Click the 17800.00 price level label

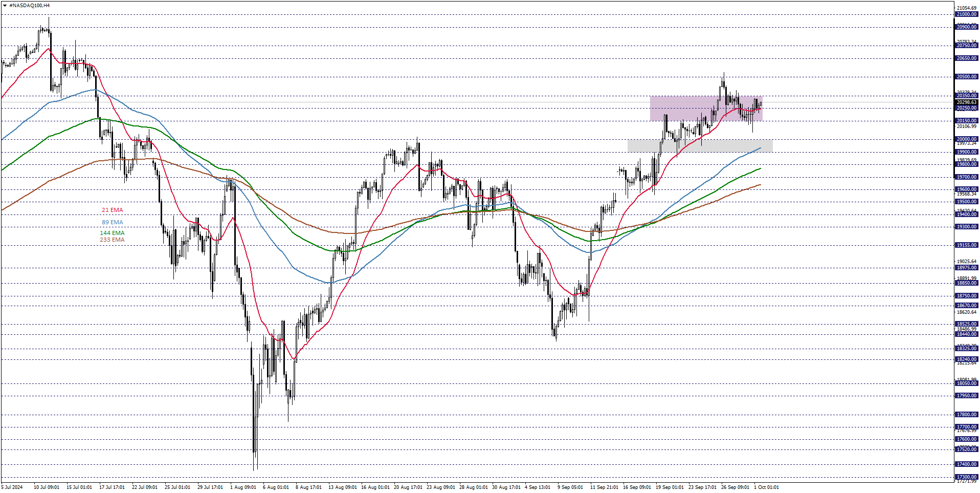[x=967, y=415]
